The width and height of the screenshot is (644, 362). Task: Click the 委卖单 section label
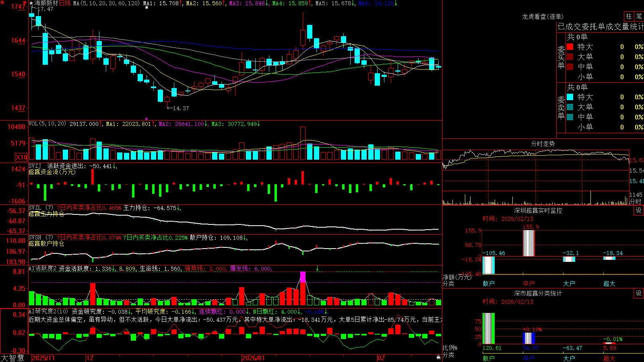tap(561, 107)
